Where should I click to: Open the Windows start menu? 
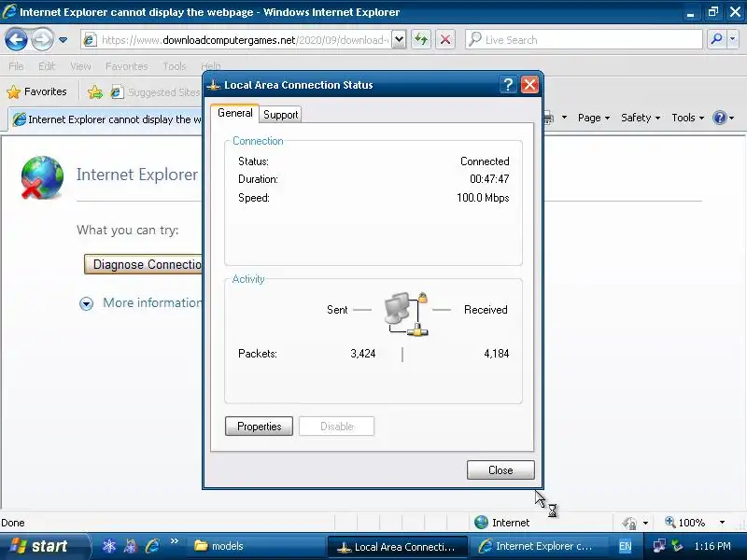(x=43, y=546)
